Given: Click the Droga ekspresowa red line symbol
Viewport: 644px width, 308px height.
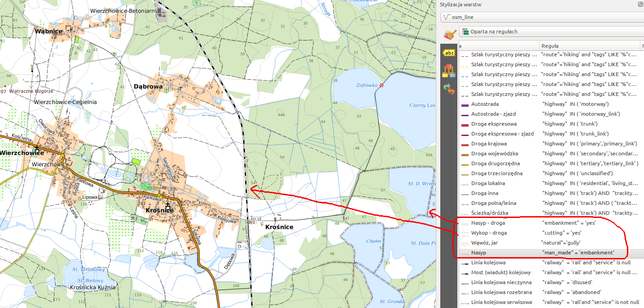Looking at the screenshot, I should (465, 124).
